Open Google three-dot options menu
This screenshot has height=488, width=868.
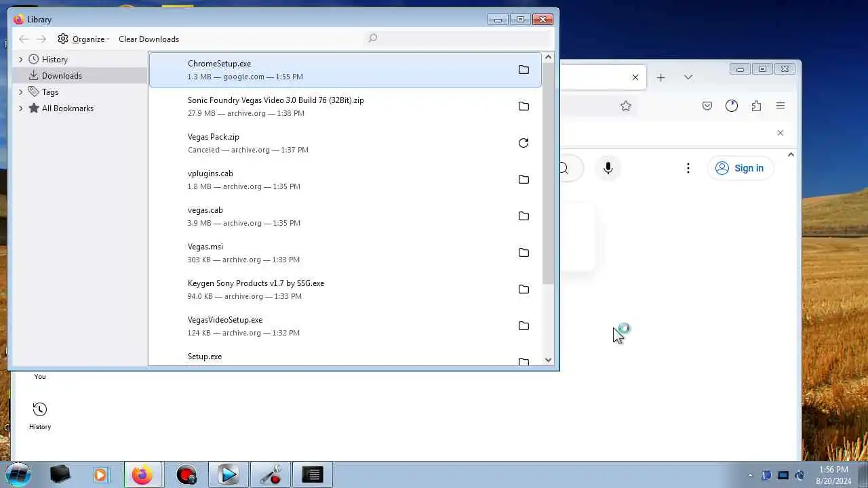click(688, 168)
